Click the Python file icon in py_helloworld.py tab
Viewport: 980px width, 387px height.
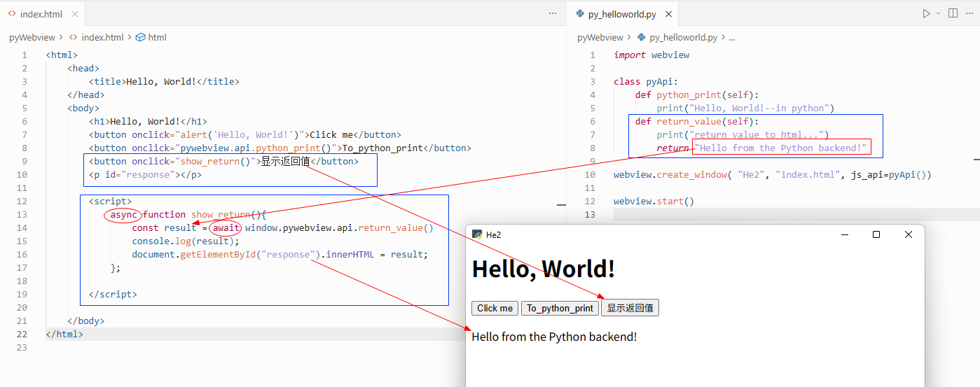click(x=579, y=13)
